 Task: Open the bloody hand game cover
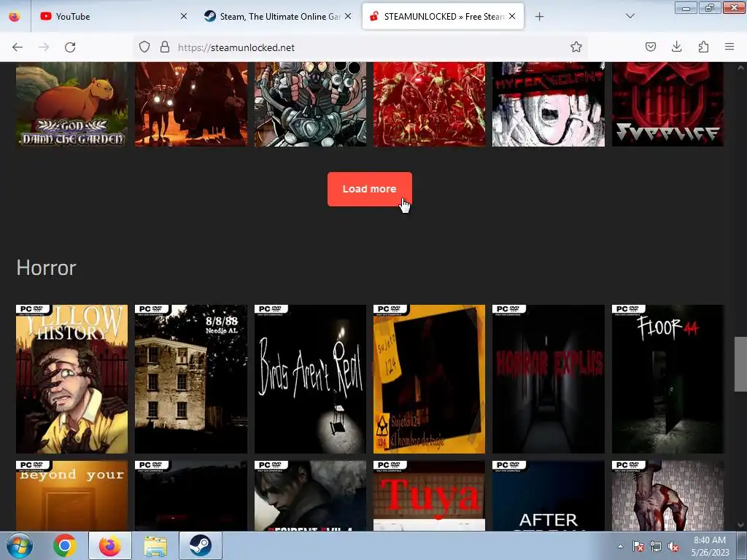[667, 496]
